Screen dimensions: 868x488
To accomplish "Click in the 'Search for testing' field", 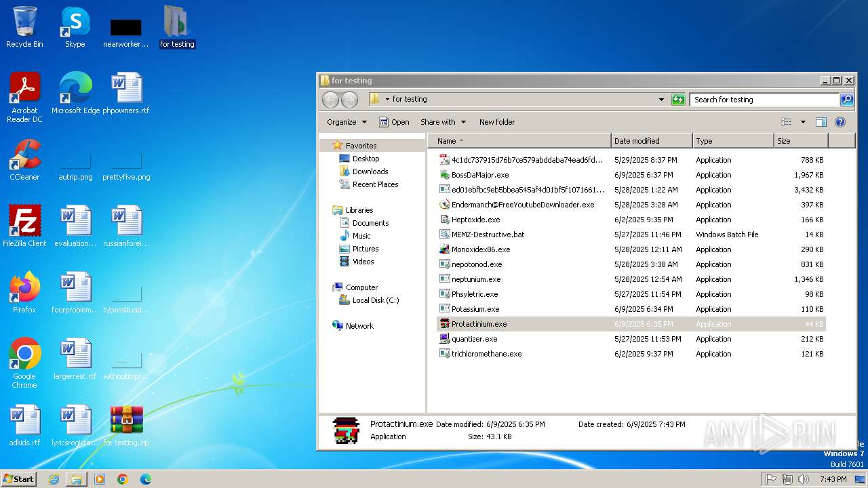I will (765, 100).
